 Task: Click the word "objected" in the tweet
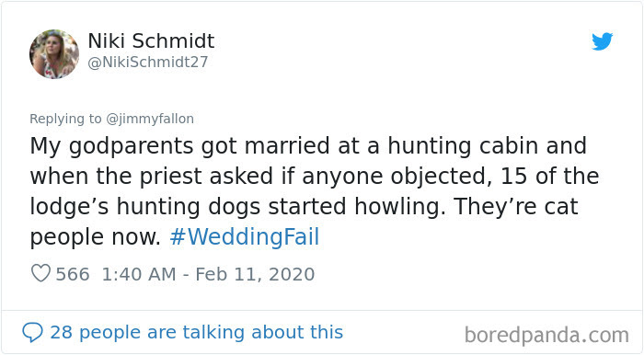[440, 177]
